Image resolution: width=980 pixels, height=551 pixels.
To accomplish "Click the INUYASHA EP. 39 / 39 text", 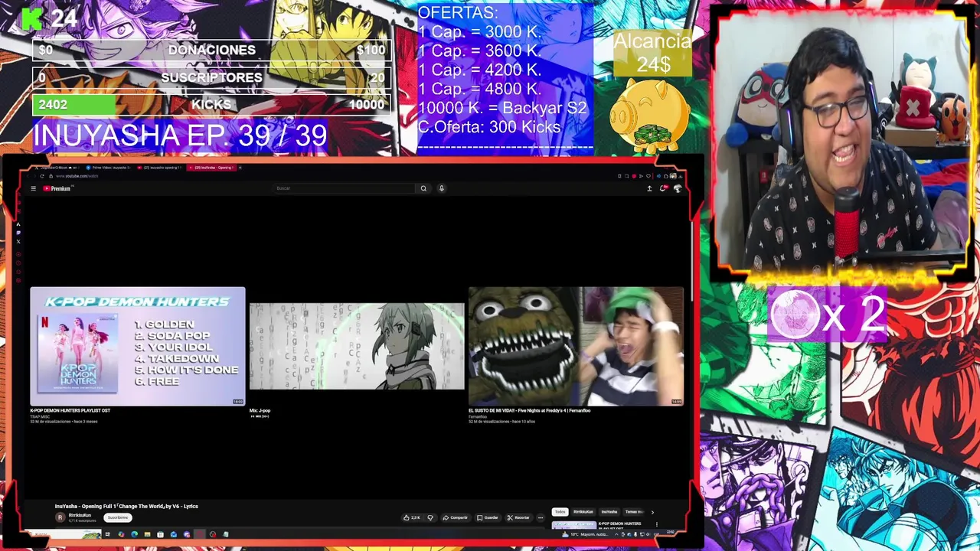I will [180, 135].
